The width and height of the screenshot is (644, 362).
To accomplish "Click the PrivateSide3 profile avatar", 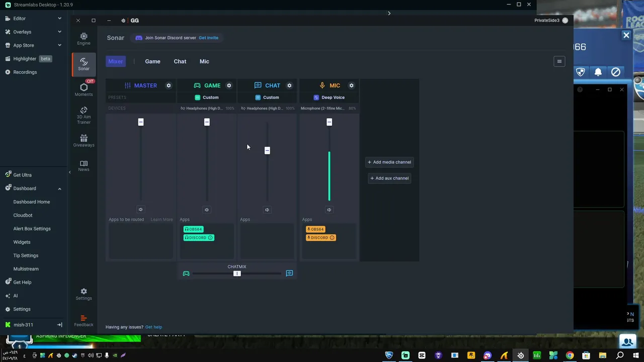I will pos(565,21).
